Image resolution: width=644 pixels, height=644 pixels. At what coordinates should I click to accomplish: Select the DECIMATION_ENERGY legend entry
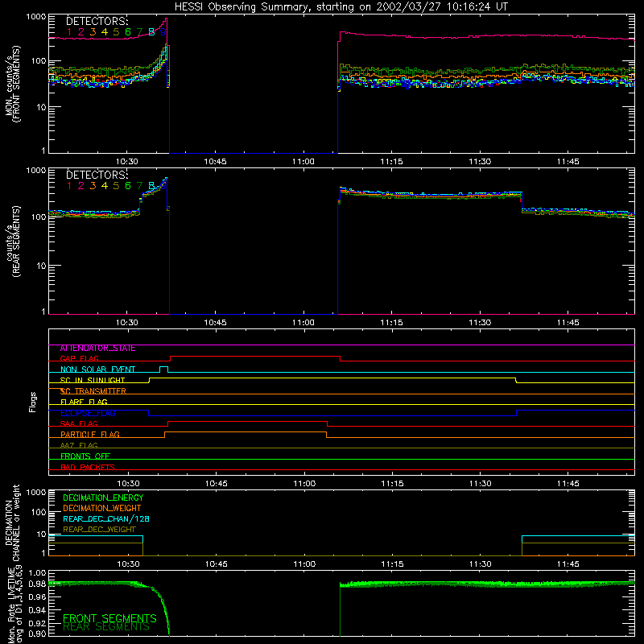coord(103,497)
